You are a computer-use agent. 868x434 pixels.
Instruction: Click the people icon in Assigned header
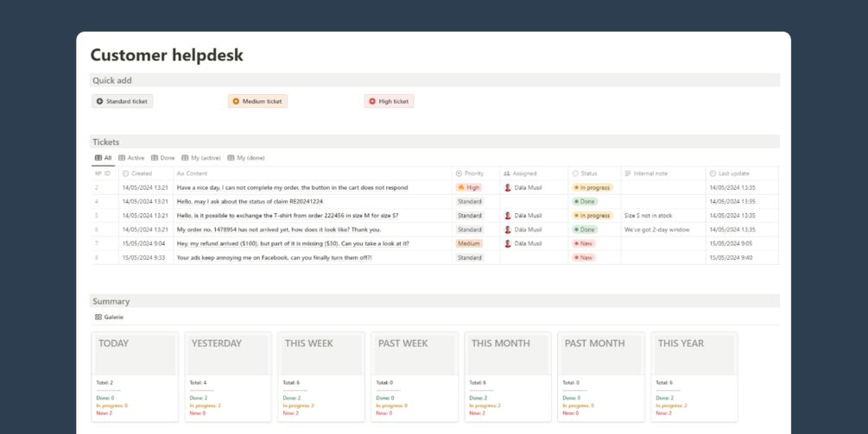506,173
